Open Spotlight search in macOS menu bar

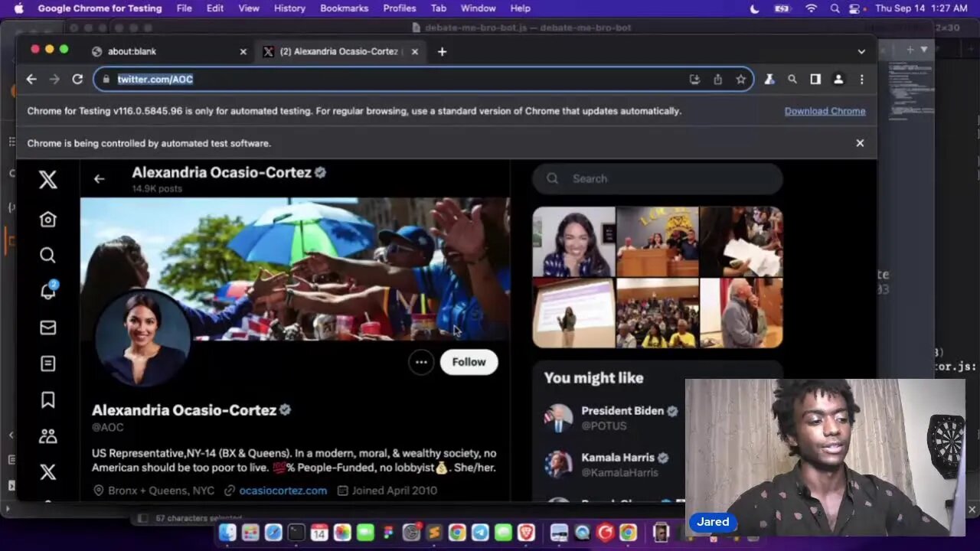coord(835,8)
